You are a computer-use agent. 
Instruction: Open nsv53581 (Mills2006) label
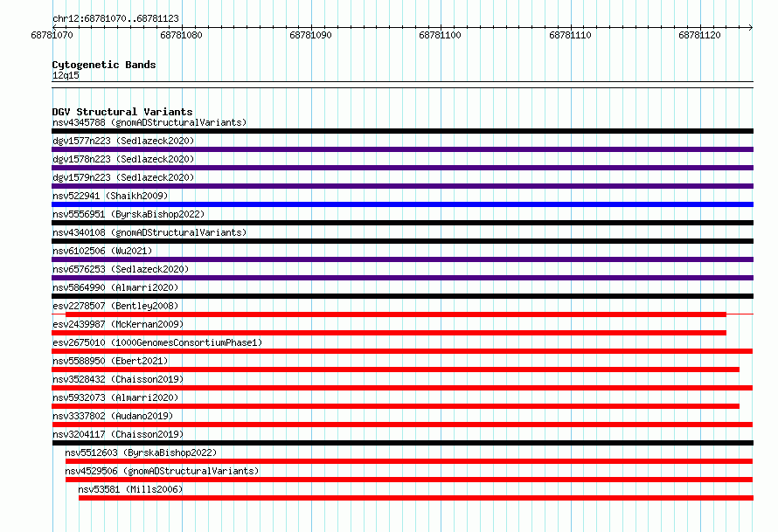tap(130, 489)
